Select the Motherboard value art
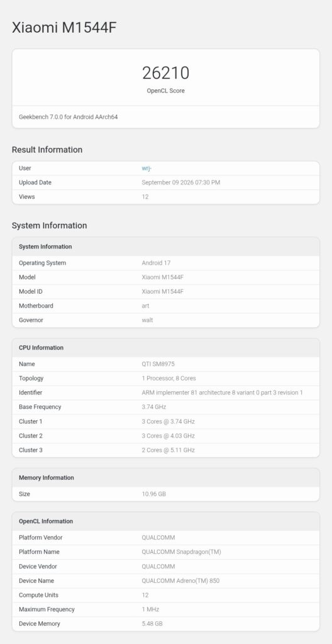Image resolution: width=332 pixels, height=644 pixels. (145, 306)
